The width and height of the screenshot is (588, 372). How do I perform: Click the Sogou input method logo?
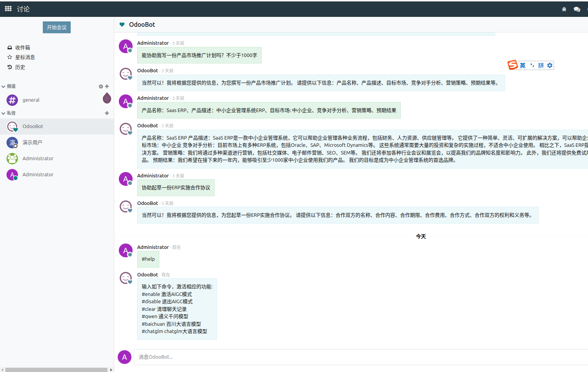click(512, 65)
